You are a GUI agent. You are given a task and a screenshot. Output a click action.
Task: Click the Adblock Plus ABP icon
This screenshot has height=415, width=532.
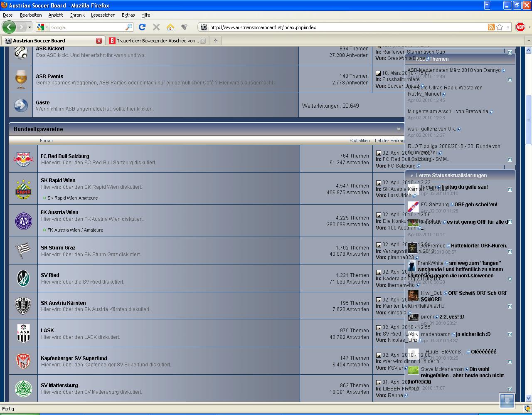tap(520, 27)
